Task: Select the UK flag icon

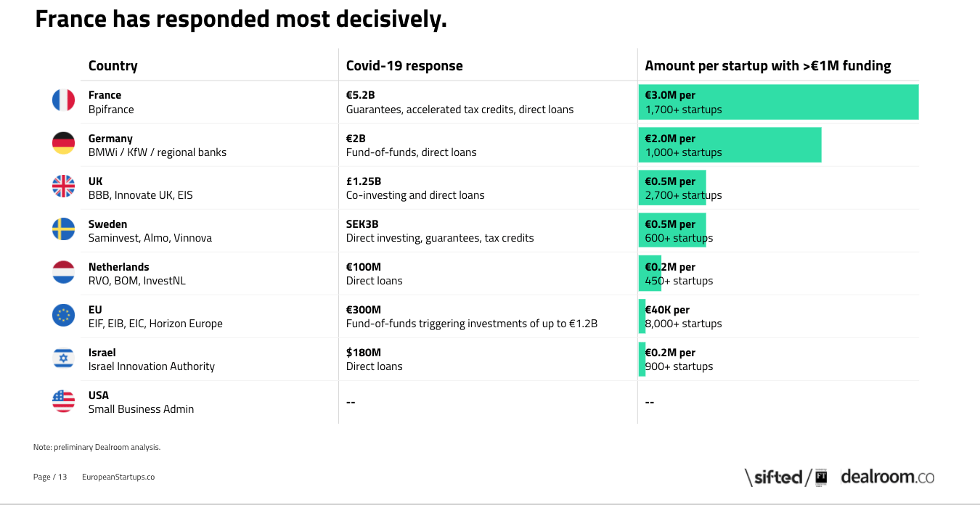Action: [63, 186]
